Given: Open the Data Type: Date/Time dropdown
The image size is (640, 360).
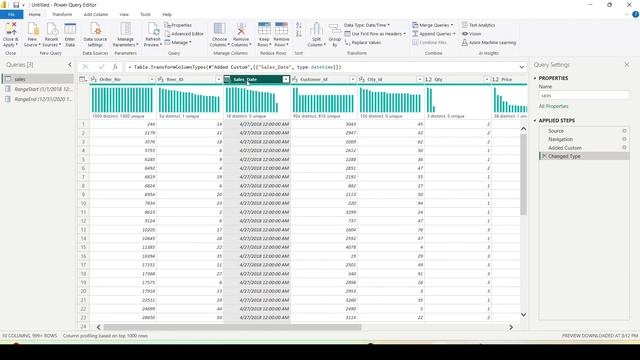Looking at the screenshot, I should (x=367, y=25).
